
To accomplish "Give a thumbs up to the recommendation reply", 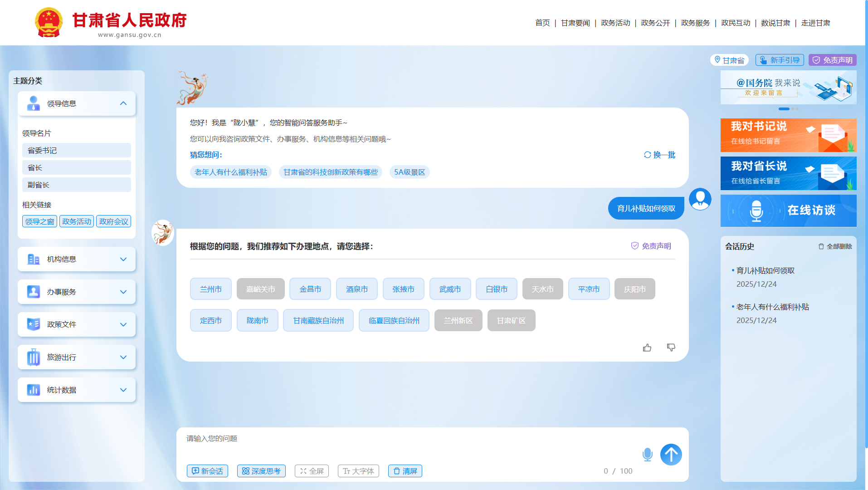I will (647, 348).
